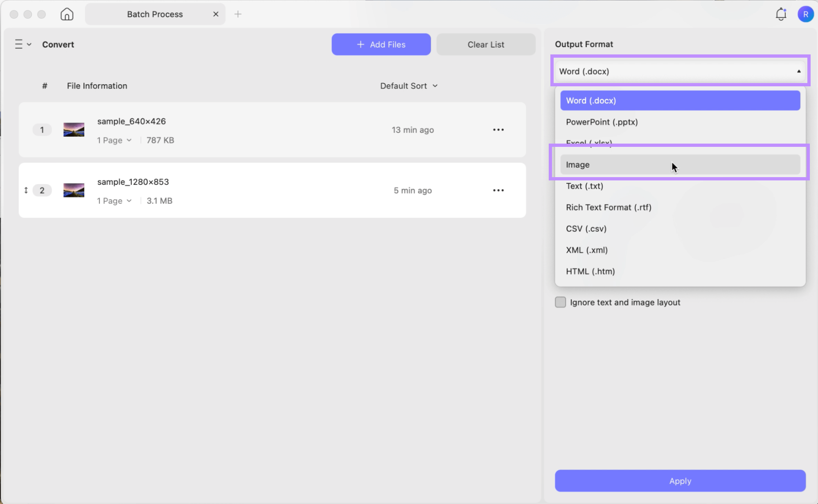Collapse the Output Format combo box
The height and width of the screenshot is (504, 818).
pos(680,71)
